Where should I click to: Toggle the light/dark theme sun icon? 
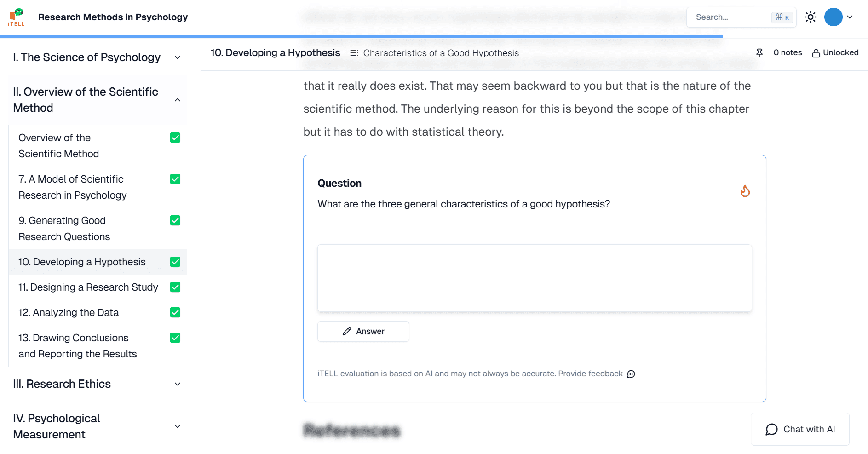point(810,17)
